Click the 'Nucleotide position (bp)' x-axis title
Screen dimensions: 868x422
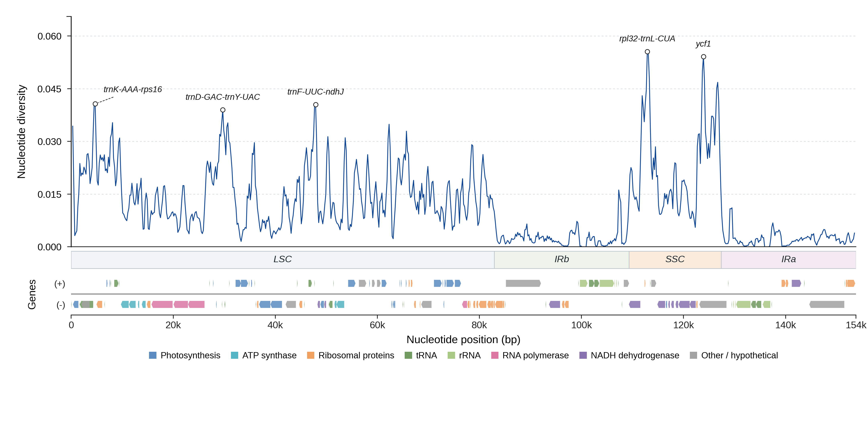(463, 339)
